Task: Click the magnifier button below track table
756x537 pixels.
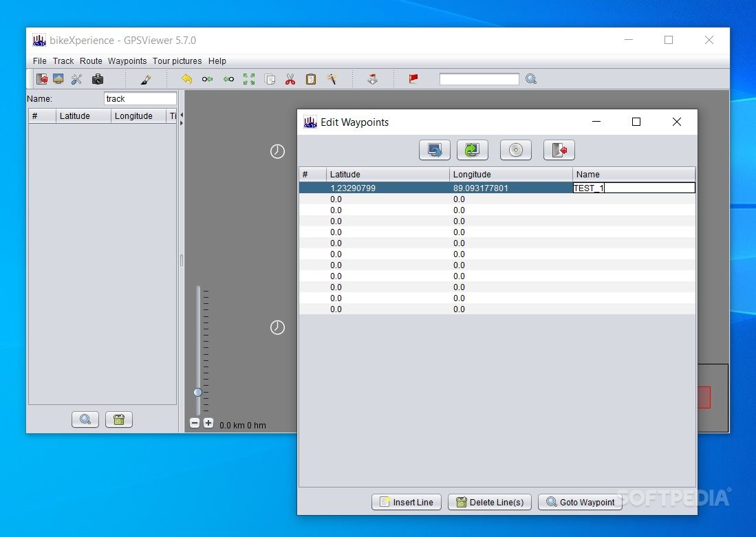Action: click(x=85, y=419)
